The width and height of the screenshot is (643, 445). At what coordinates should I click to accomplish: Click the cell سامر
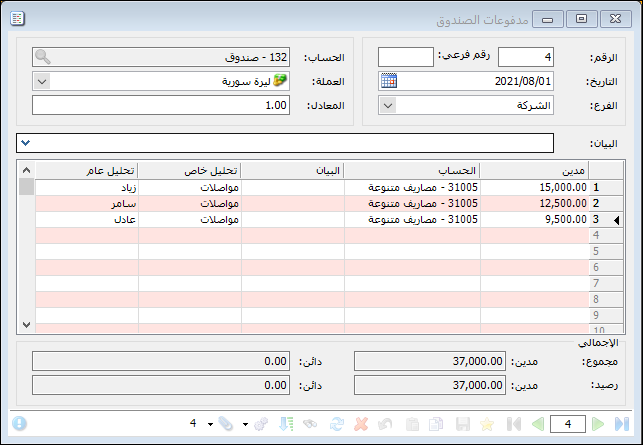[x=87, y=203]
